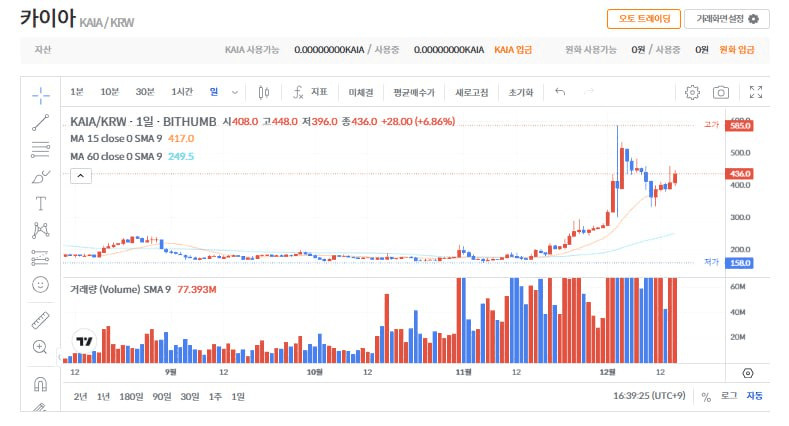Set chart range to 90일

tap(162, 397)
